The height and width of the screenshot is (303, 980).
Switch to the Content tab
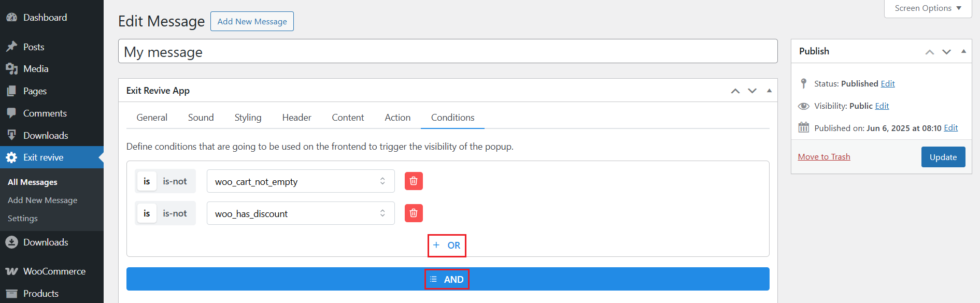coord(348,118)
